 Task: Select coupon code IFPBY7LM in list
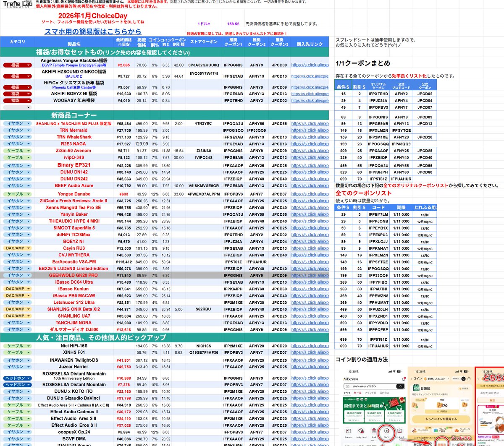(x=378, y=214)
